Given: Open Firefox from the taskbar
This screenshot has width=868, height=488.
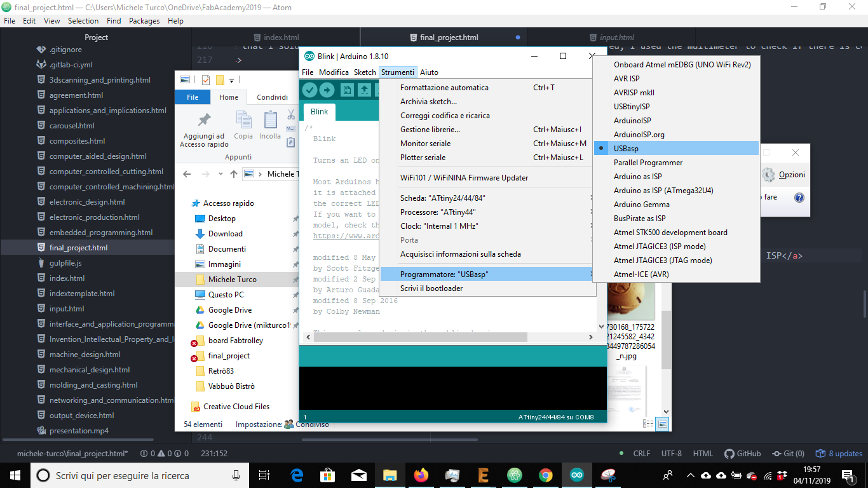Looking at the screenshot, I should click(x=421, y=475).
